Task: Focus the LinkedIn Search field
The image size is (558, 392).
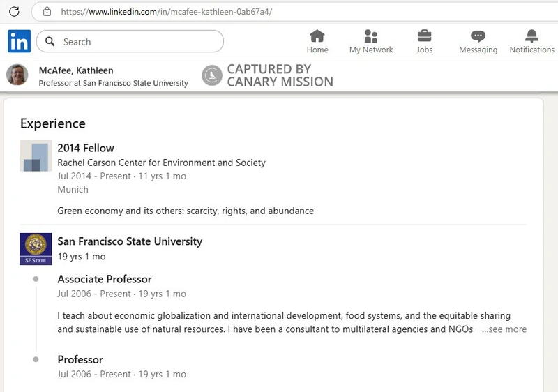Action: pos(130,42)
